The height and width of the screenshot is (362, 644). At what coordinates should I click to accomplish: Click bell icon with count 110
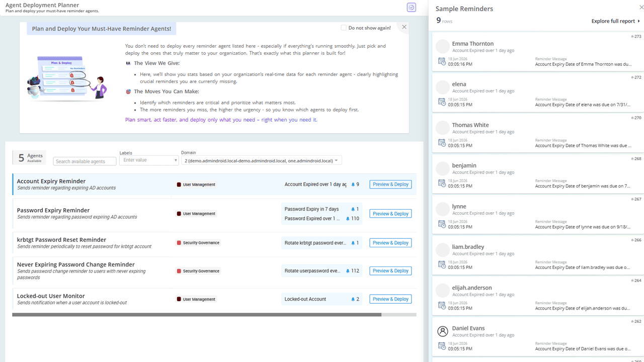click(348, 219)
